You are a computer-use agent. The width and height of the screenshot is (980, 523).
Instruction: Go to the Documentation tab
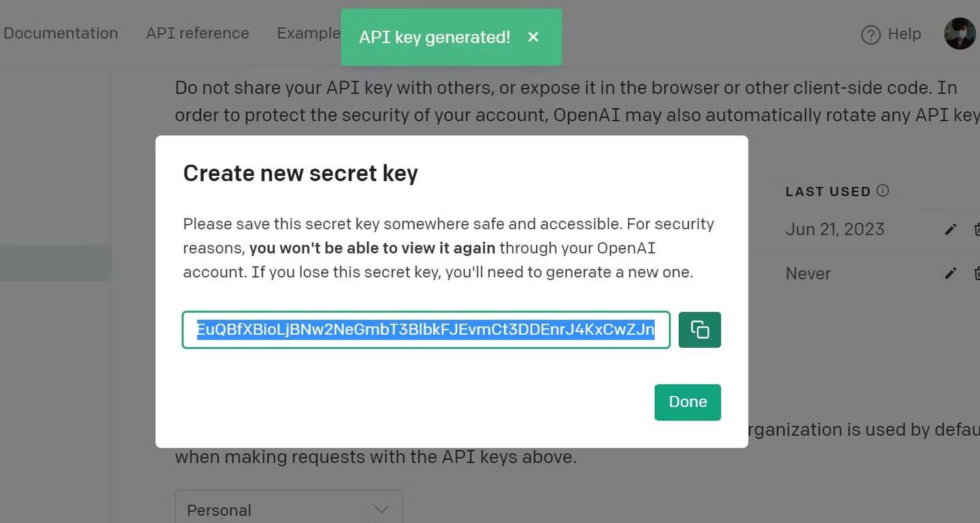(x=61, y=33)
